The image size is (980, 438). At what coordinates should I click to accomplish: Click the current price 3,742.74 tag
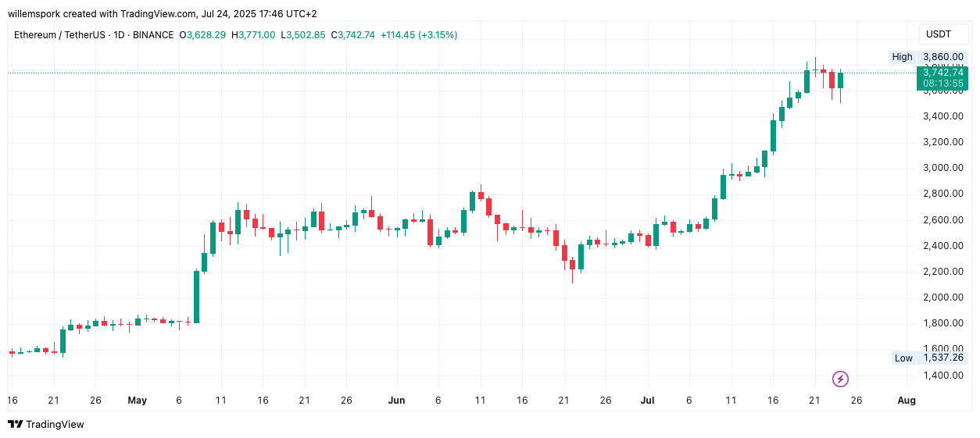coord(942,73)
